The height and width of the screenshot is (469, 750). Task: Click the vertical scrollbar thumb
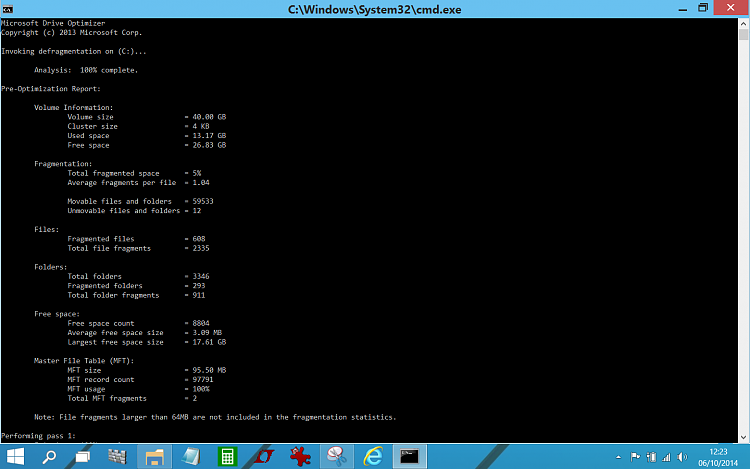(x=743, y=34)
